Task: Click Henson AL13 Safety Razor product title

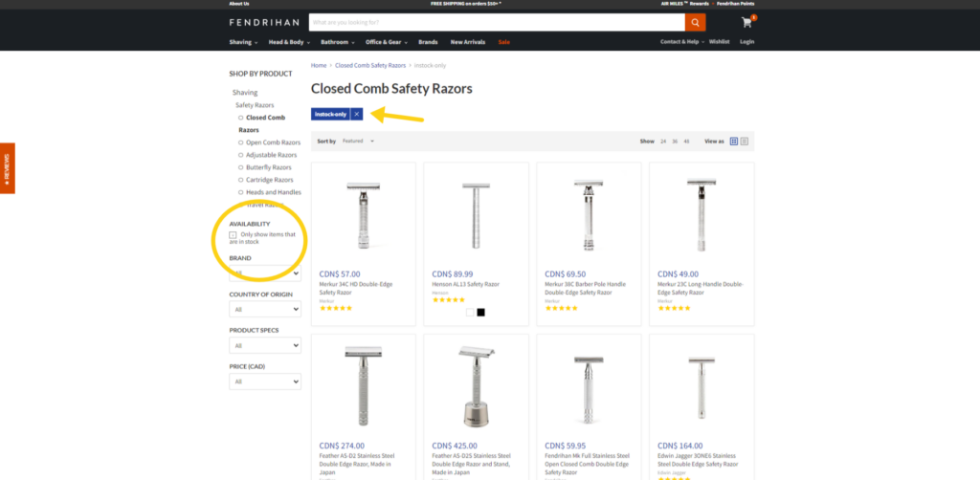Action: tap(466, 284)
